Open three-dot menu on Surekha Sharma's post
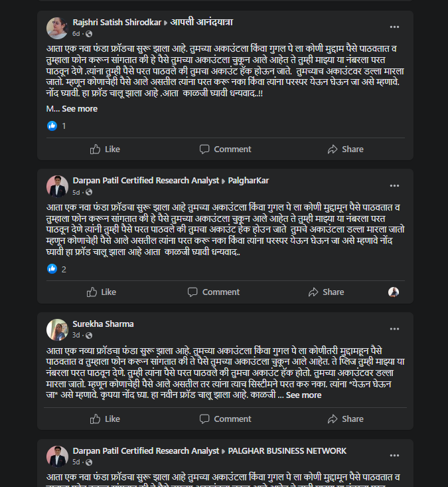Screen dimensions: 448x487 tap(394, 329)
